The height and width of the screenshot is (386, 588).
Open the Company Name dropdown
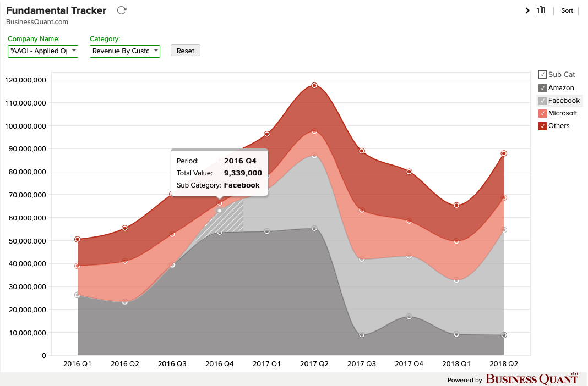(43, 51)
